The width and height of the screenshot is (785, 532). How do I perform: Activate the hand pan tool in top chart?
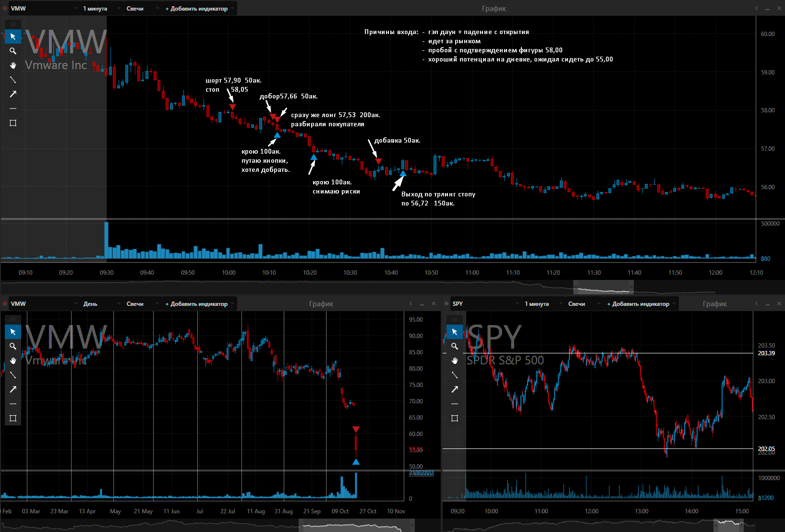pos(13,65)
